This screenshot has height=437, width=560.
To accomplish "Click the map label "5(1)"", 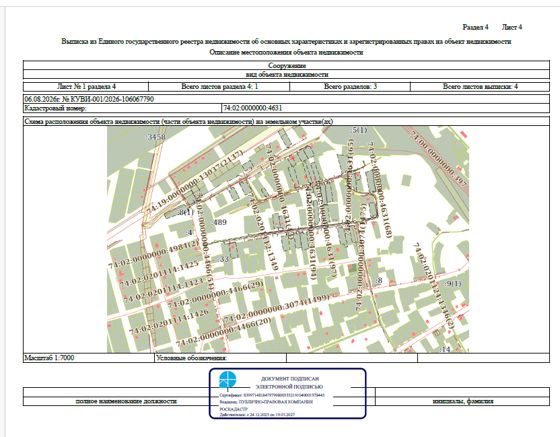I will point(360,130).
